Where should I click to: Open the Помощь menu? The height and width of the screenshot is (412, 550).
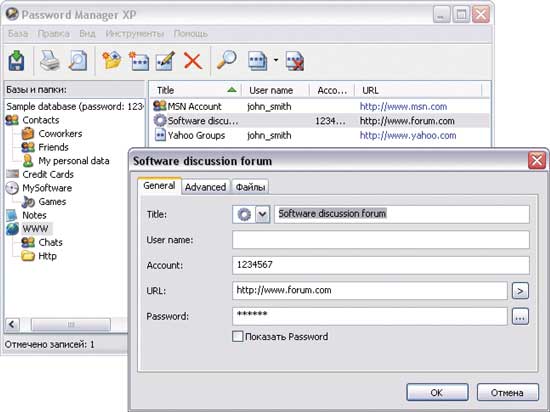coord(191,34)
